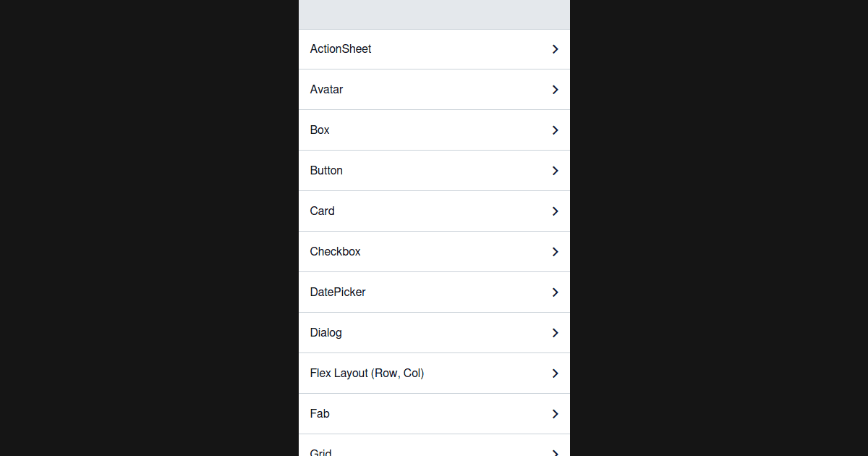Open the ActionSheet list item
The height and width of the screenshot is (456, 868).
coord(341,49)
